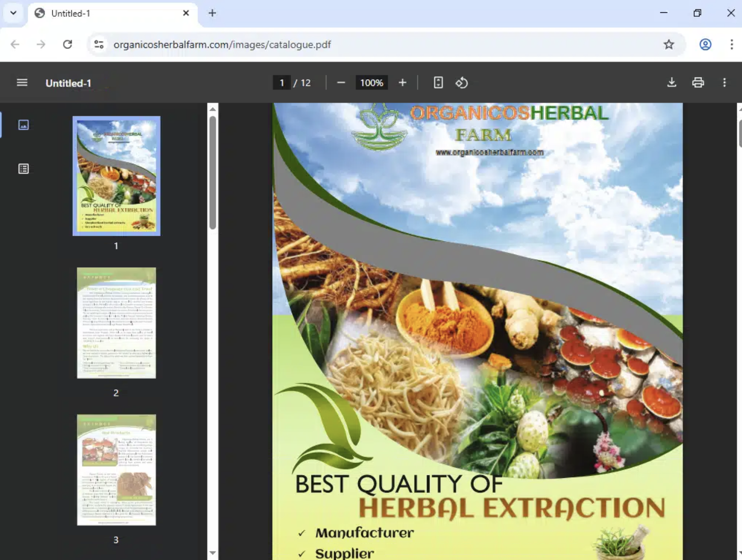Rotate the PDF counterclockwise
The width and height of the screenshot is (742, 560).
click(x=462, y=83)
